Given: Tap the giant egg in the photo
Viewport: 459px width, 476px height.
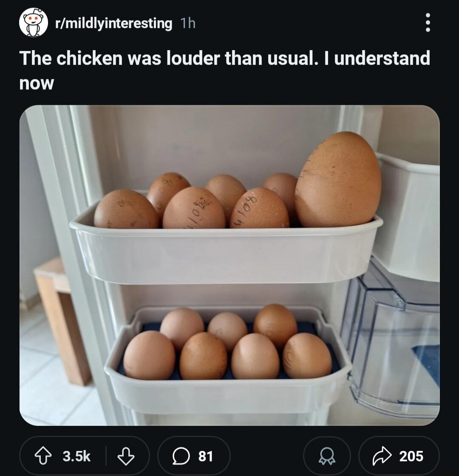Looking at the screenshot, I should coord(338,180).
